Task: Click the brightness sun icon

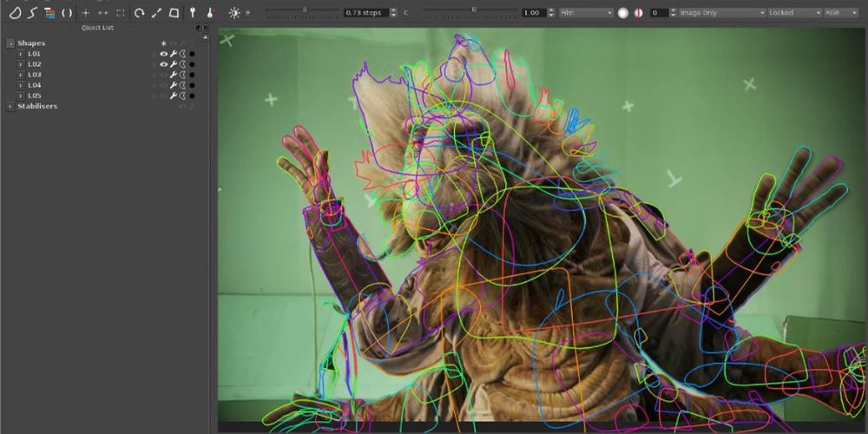Action: point(233,13)
